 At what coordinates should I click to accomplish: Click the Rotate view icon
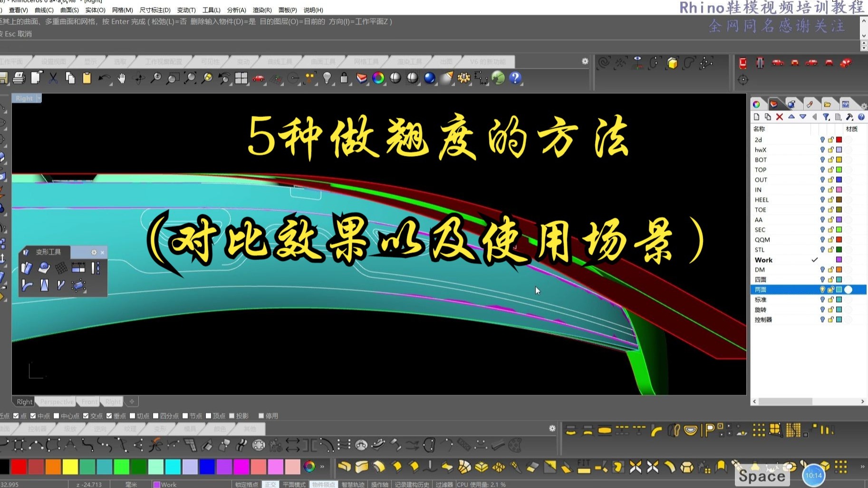pos(138,78)
